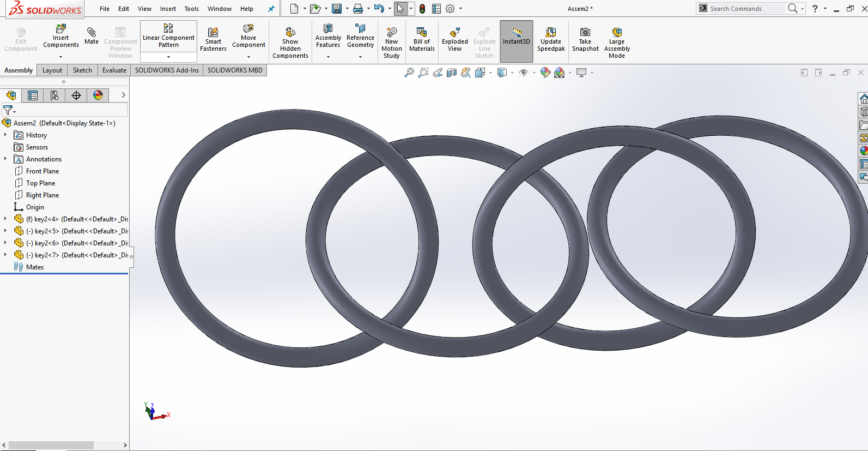Open the Insert menu
The image size is (868, 451).
click(x=168, y=9)
